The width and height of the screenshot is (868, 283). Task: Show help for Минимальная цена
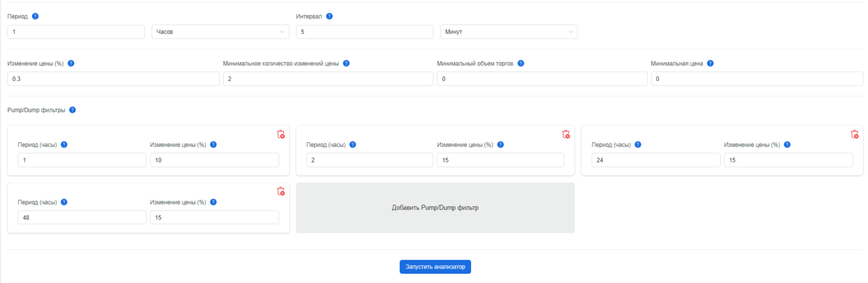point(710,63)
